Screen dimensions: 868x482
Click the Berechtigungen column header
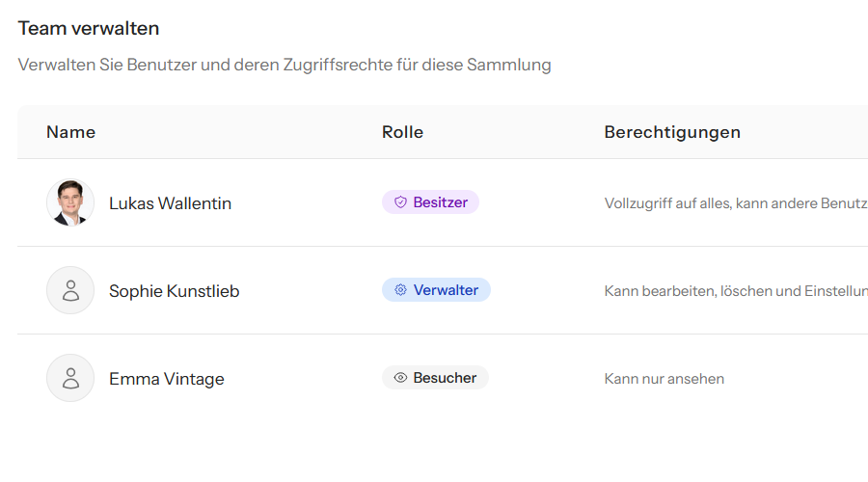coord(672,132)
